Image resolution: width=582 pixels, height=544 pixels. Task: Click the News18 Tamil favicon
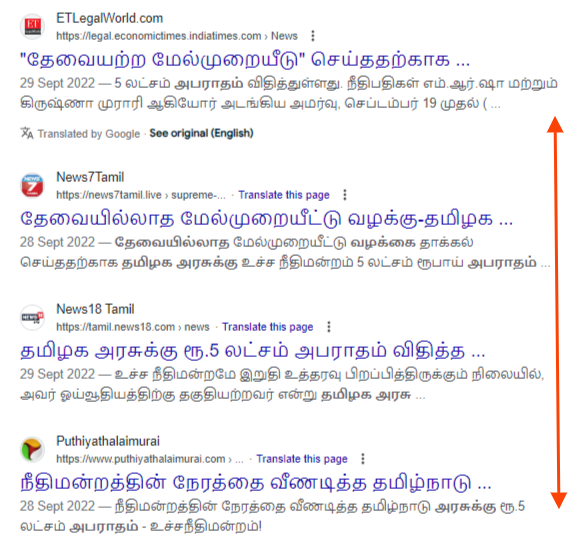coord(32,318)
